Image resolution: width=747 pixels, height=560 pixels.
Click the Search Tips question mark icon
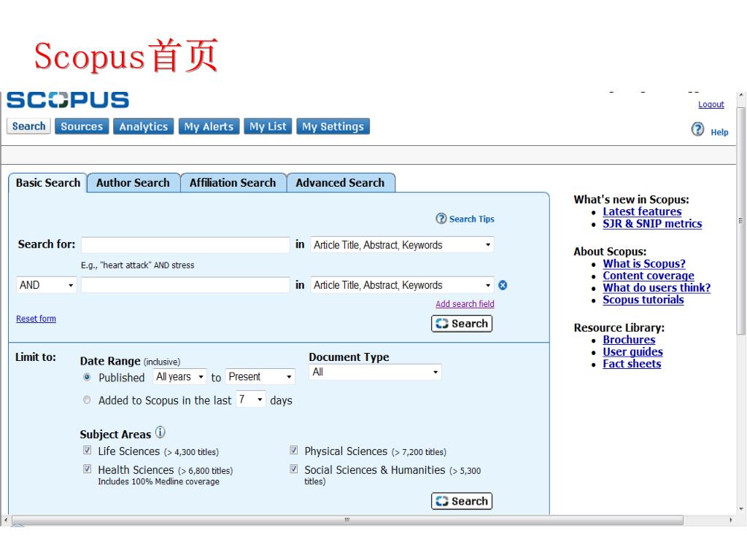[x=441, y=219]
